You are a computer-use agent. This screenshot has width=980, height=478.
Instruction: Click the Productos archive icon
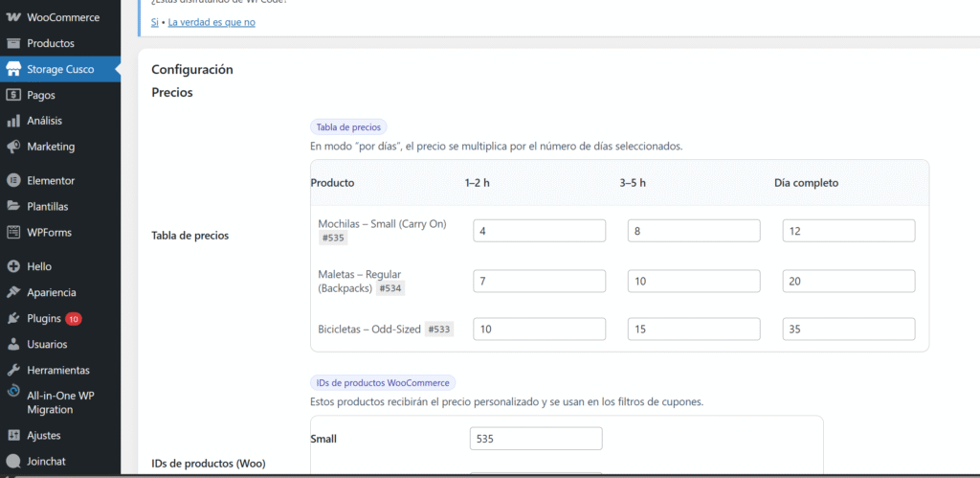[x=13, y=43]
